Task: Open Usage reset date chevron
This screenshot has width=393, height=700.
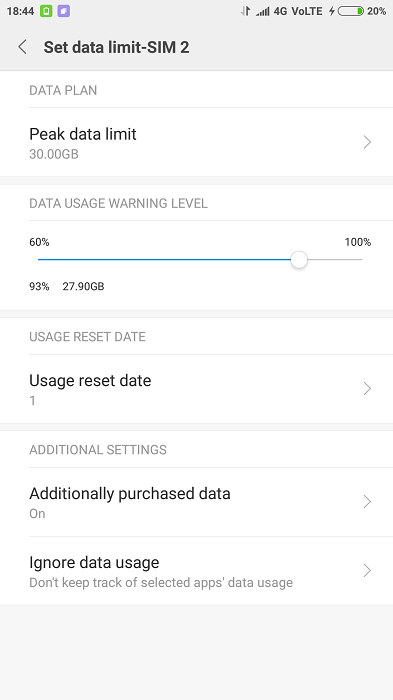Action: pos(367,388)
